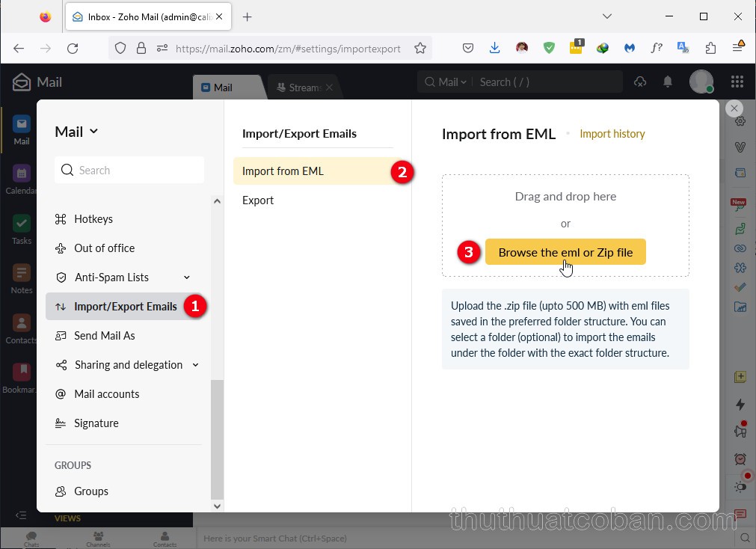
Task: Expand the Mail settings dropdown header
Action: 76,132
